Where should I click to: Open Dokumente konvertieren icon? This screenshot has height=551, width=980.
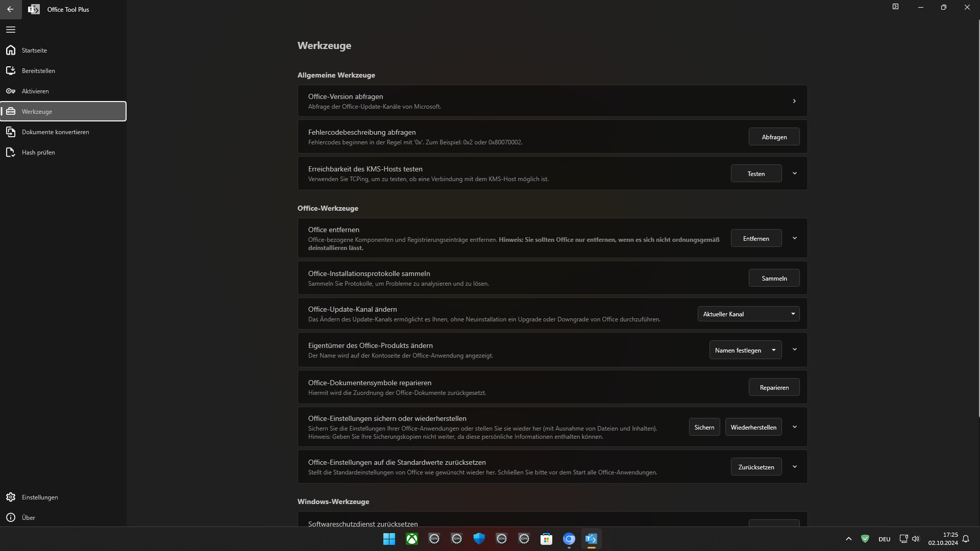click(11, 132)
